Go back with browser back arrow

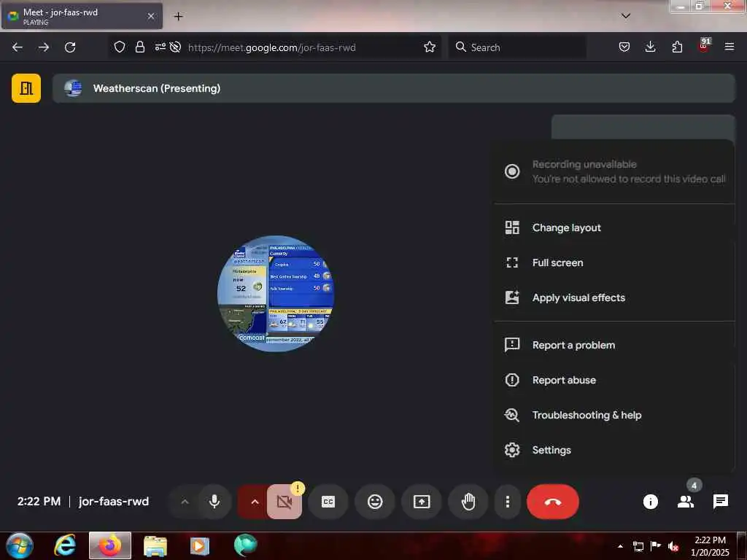pos(18,47)
